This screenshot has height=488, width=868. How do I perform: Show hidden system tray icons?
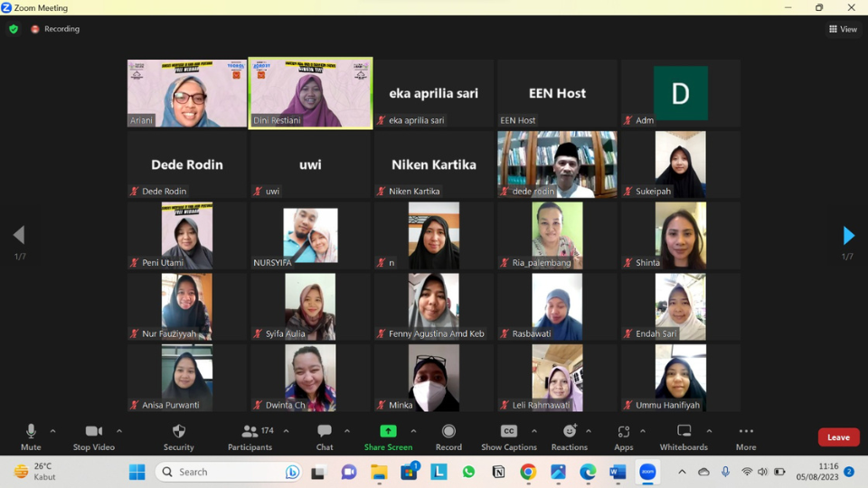pos(682,472)
